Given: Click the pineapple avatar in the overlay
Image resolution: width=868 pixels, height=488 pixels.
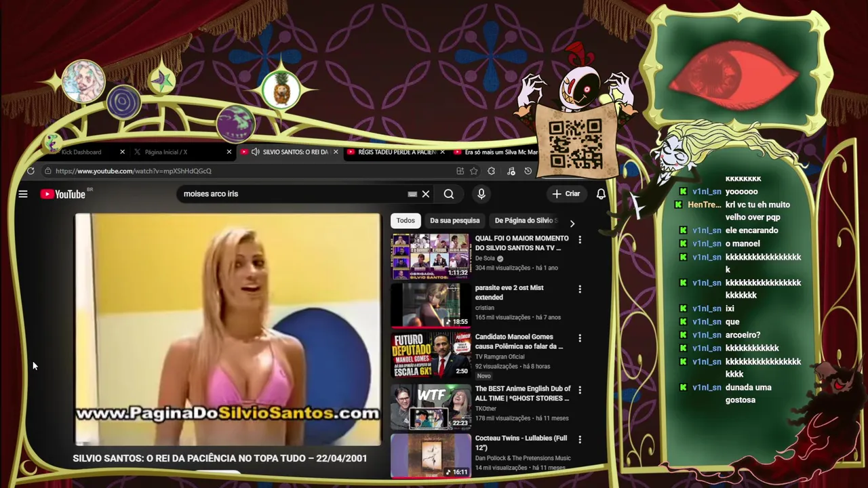Looking at the screenshot, I should click(x=281, y=89).
